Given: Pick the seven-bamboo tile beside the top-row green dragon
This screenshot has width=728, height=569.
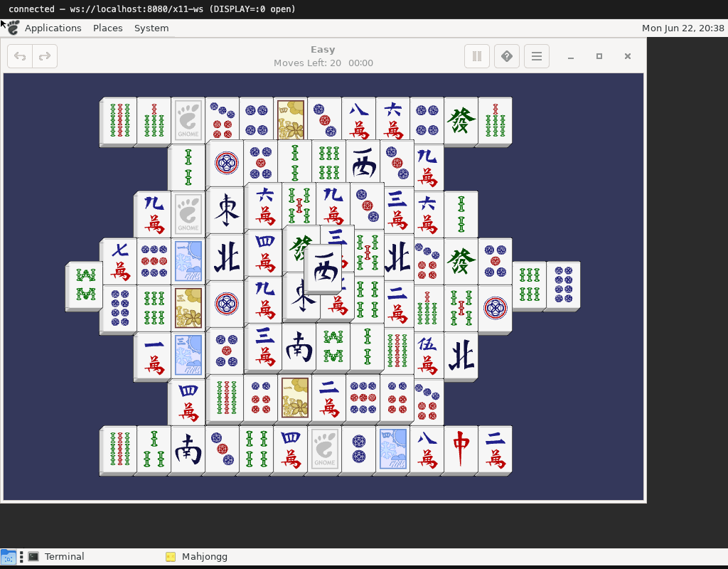Looking at the screenshot, I should point(495,120).
